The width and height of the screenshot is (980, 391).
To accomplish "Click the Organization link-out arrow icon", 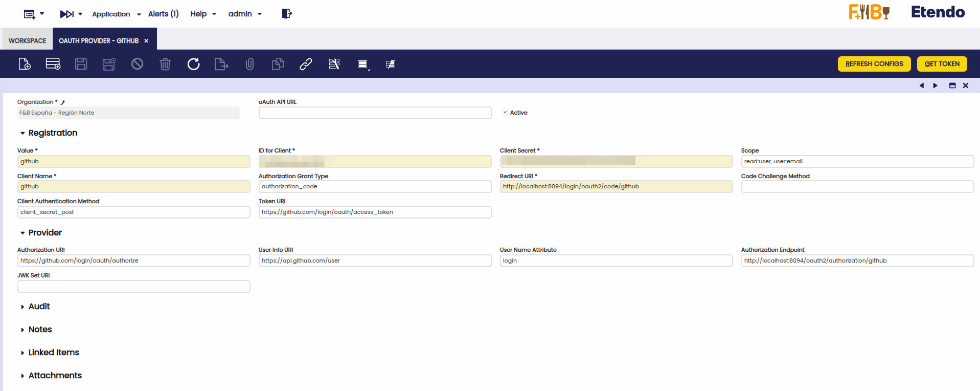I will [63, 102].
